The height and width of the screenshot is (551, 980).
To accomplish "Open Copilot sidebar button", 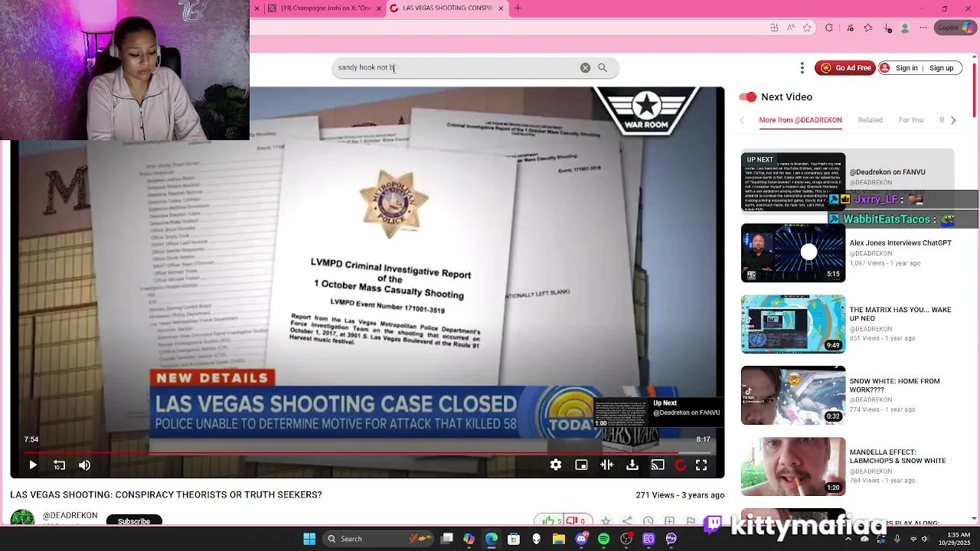I will coord(955,28).
